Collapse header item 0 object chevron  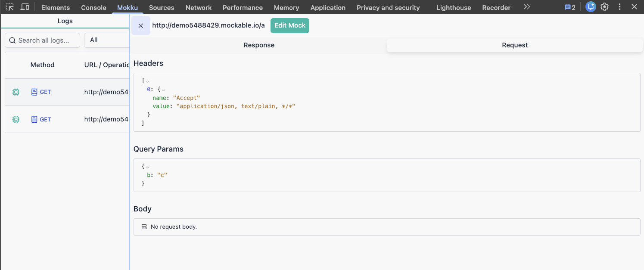[163, 90]
